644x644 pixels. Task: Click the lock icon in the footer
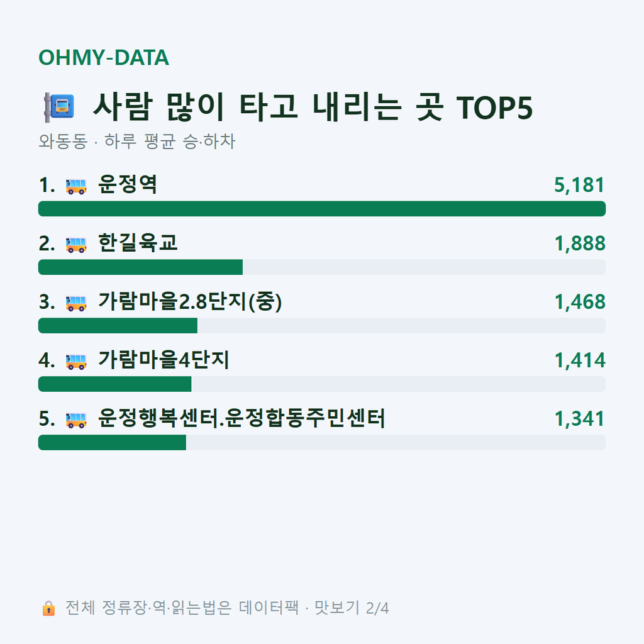pyautogui.click(x=48, y=608)
